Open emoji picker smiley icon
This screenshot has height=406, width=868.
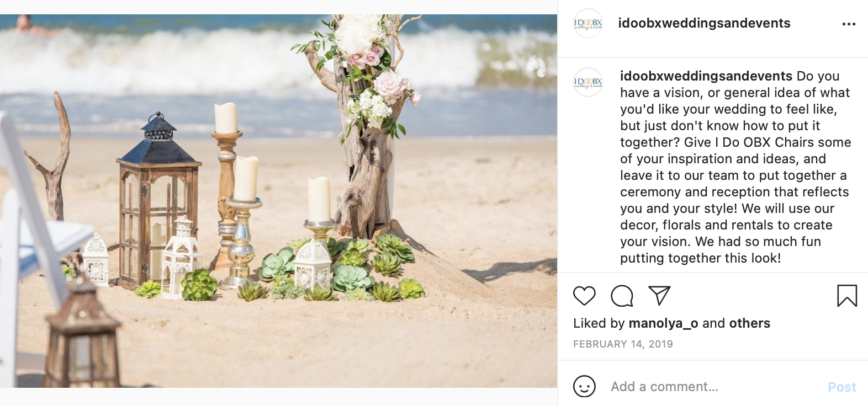pyautogui.click(x=584, y=386)
